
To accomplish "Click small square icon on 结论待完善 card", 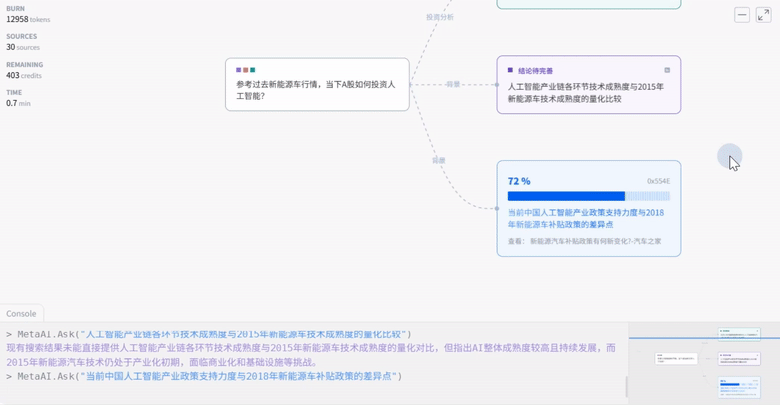I will (667, 71).
